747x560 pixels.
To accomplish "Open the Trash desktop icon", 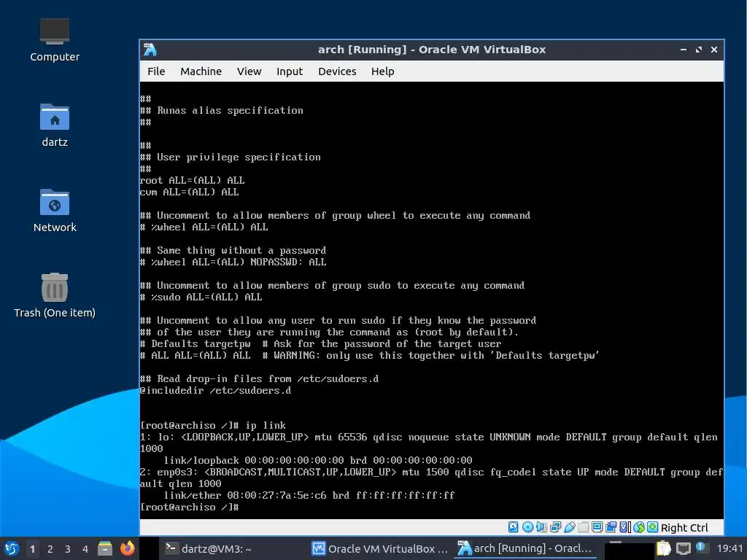I will click(54, 296).
